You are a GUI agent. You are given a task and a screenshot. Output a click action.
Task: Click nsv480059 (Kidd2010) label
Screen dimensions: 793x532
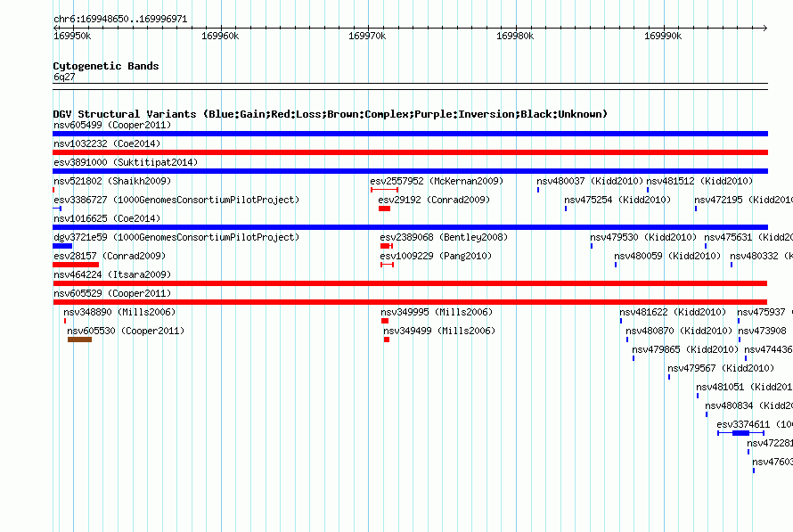point(667,256)
